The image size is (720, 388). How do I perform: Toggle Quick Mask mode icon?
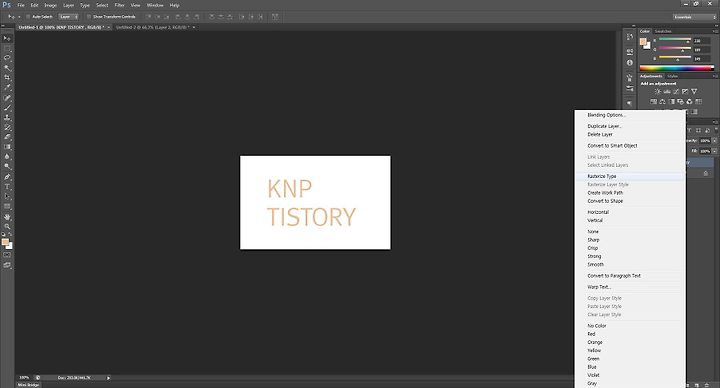pos(7,255)
